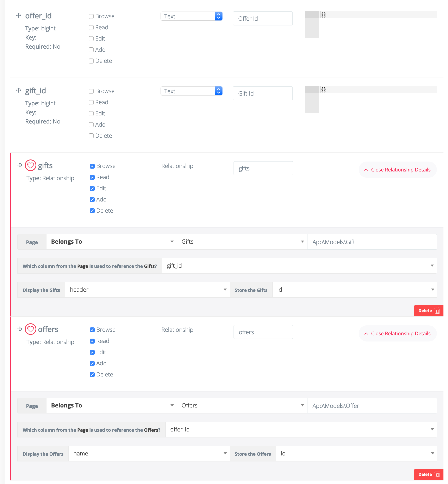
Task: Click the drag handle icon beside gift_id
Action: (19, 90)
